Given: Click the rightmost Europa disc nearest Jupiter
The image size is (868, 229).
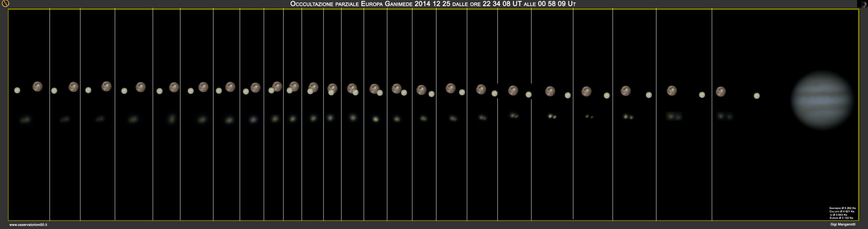Looking at the screenshot, I should [756, 96].
